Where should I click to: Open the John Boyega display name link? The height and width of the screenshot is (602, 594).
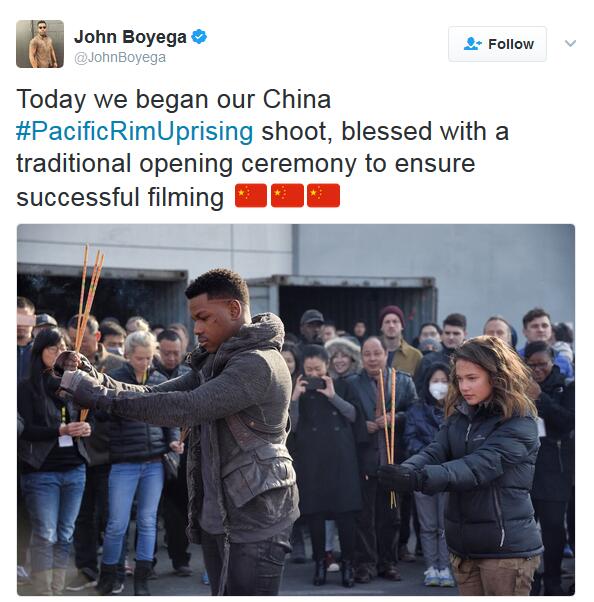130,37
